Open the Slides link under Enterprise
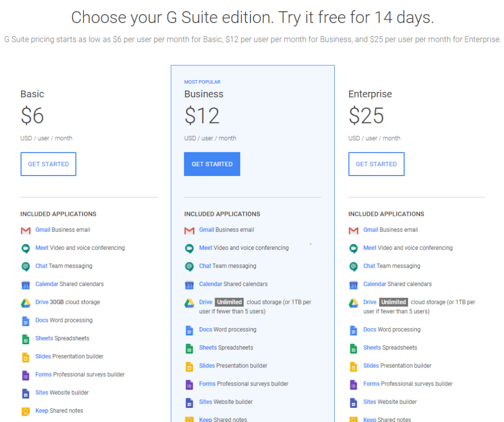 pos(371,366)
